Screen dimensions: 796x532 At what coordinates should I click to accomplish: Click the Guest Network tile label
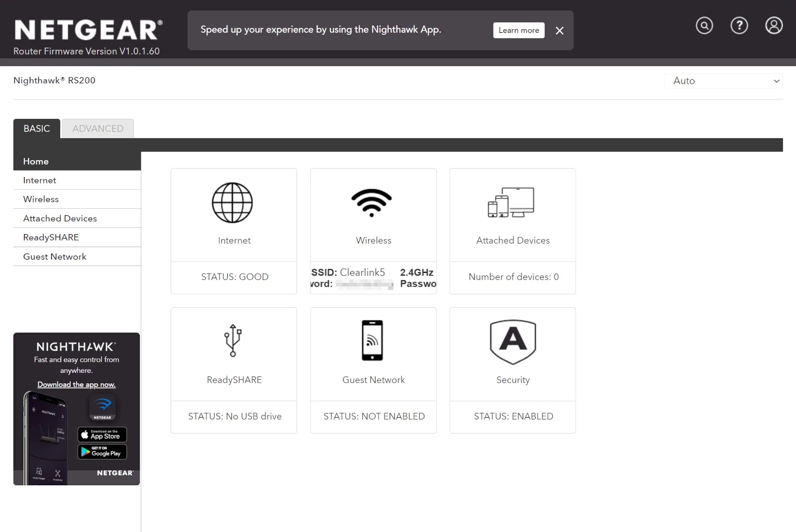tap(374, 380)
